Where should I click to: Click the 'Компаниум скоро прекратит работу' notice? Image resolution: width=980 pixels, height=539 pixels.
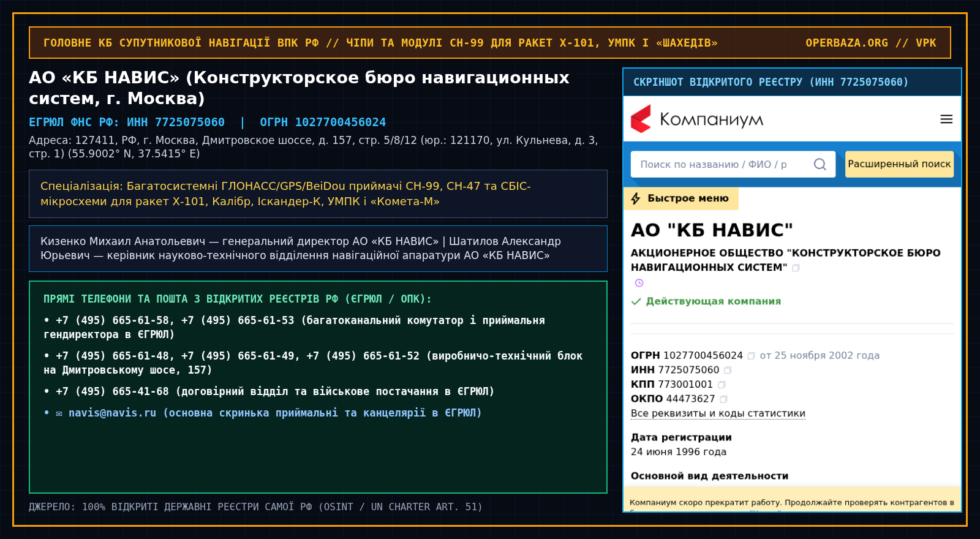792,503
